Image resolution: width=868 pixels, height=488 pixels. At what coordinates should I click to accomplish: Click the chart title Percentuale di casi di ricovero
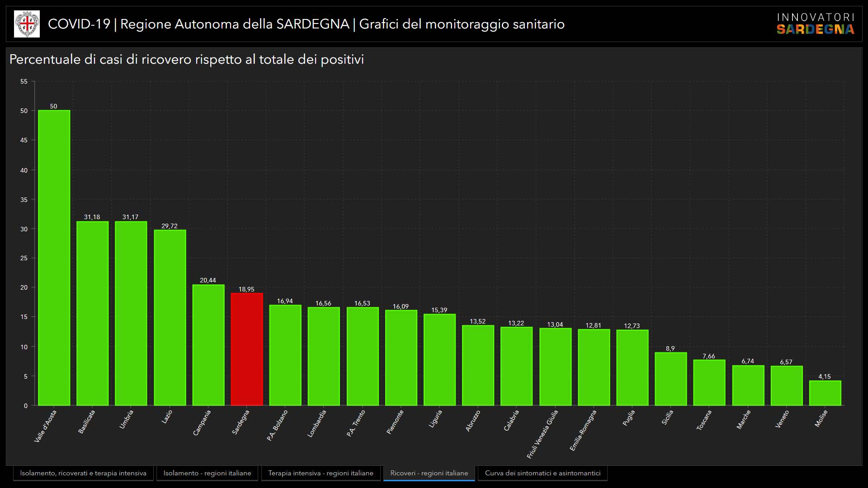coord(186,60)
